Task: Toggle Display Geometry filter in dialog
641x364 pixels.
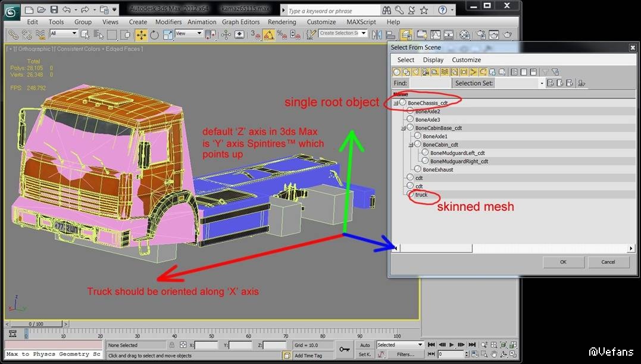Action: pyautogui.click(x=397, y=72)
